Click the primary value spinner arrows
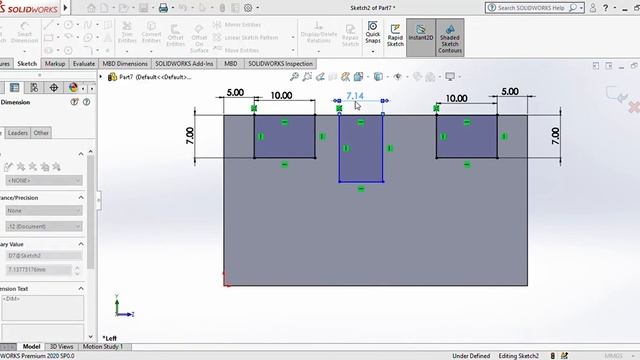The height and width of the screenshot is (360, 640). 77,270
